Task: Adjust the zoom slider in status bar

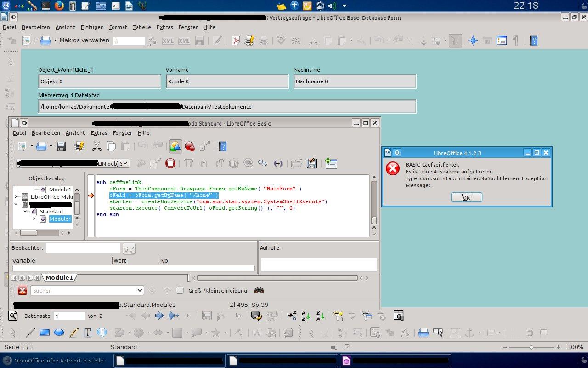Action: (531, 347)
